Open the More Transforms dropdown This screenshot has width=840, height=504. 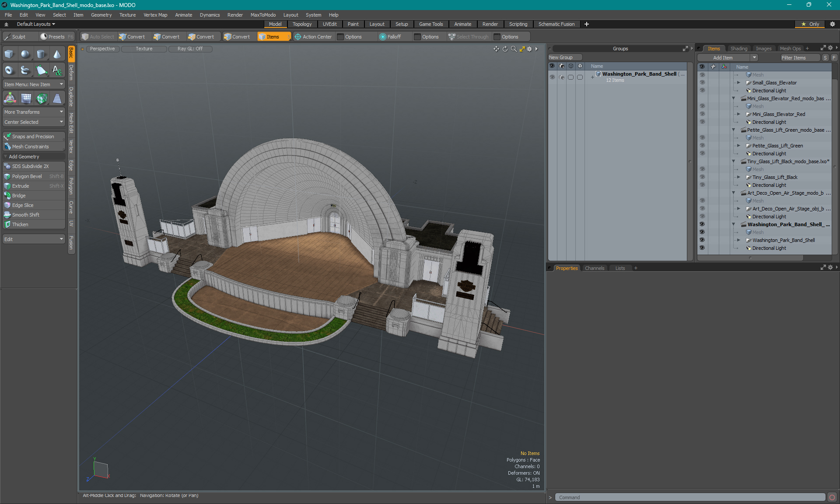tap(34, 112)
